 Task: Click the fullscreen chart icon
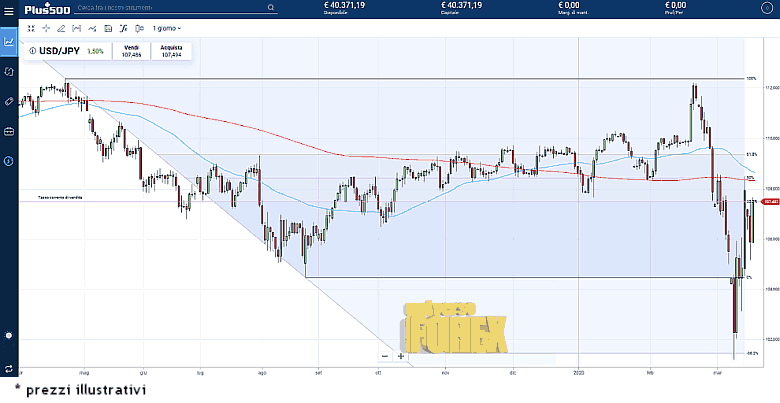coord(31,28)
